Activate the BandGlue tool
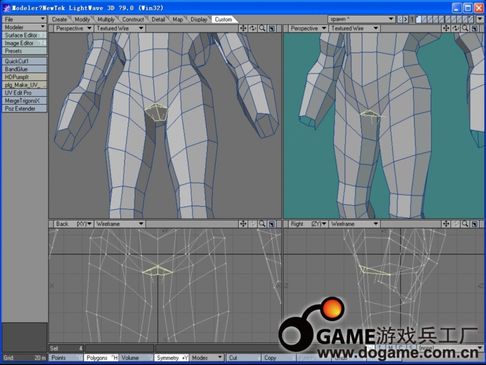 pos(24,69)
